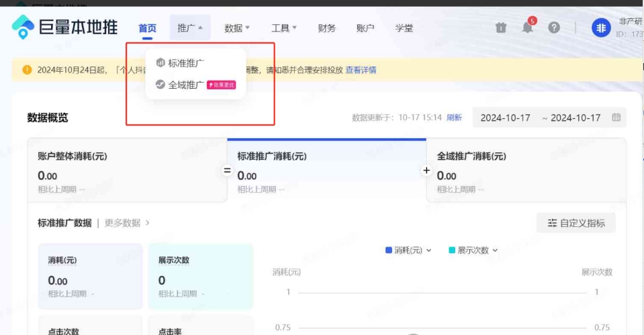
Task: Click the end date field after tilde
Action: (x=576, y=118)
